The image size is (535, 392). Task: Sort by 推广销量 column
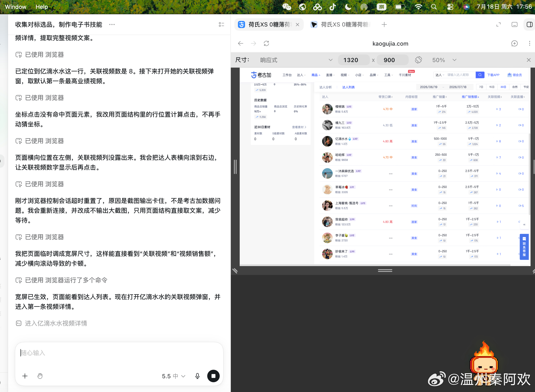[x=440, y=97]
